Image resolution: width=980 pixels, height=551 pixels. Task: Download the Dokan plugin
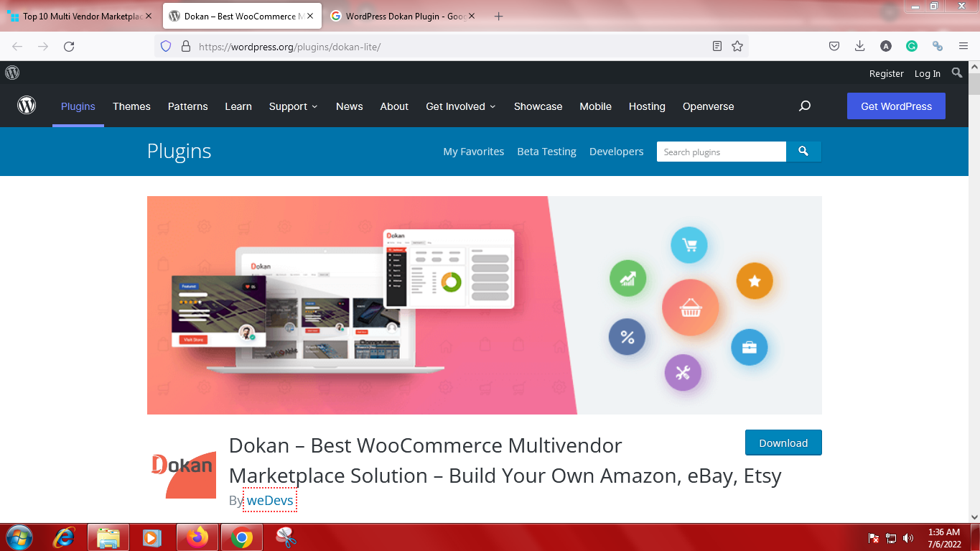click(783, 443)
